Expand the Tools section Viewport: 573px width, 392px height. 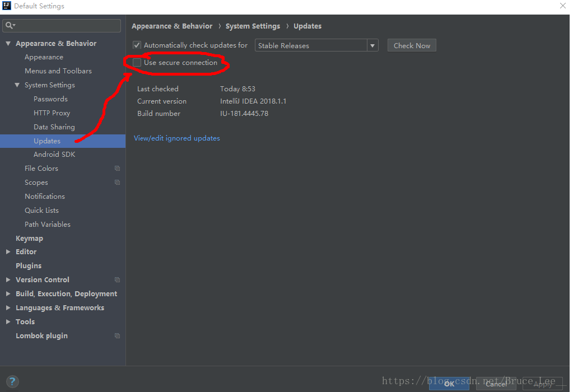(8, 322)
